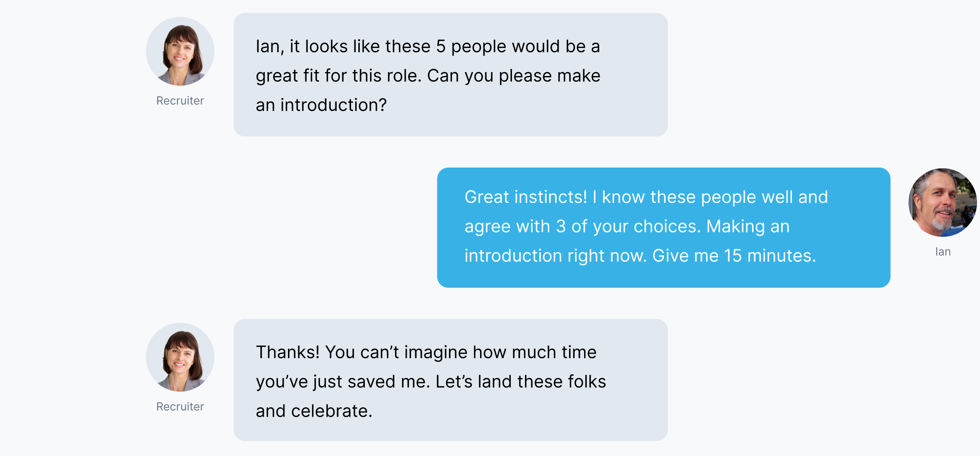The width and height of the screenshot is (980, 456).
Task: Click the 'Ian' name label under avatar
Action: [x=943, y=252]
